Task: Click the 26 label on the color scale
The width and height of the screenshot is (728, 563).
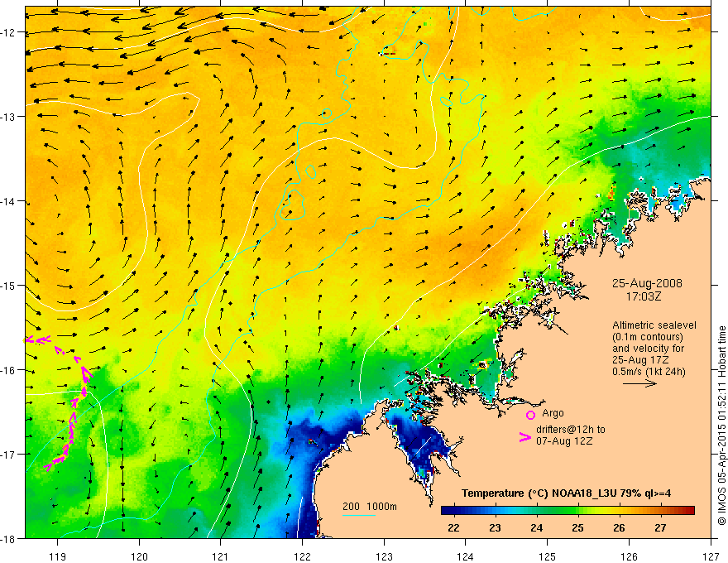Action: pos(619,527)
